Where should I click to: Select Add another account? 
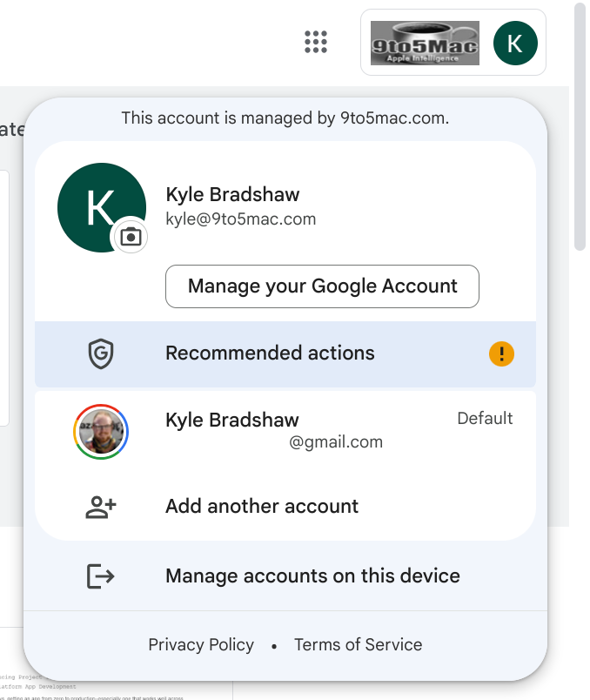262,507
